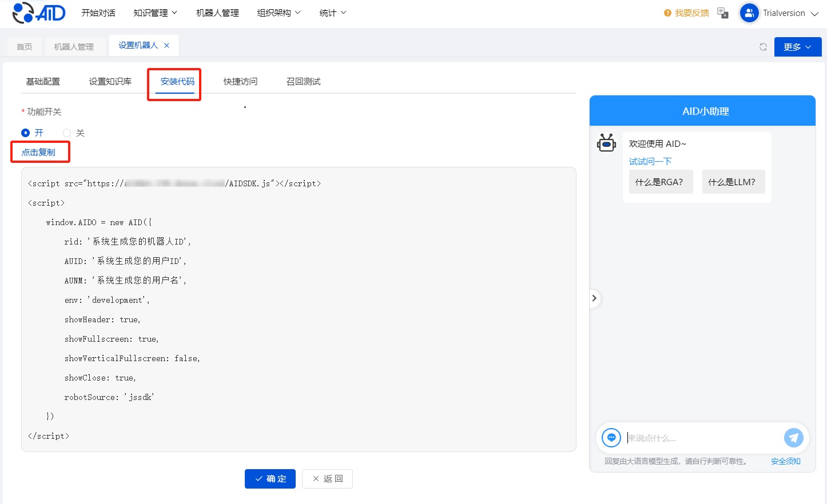Click the 欢迎使用 AID~ greeting text
Viewport: 827px width, 504px height.
pos(658,144)
